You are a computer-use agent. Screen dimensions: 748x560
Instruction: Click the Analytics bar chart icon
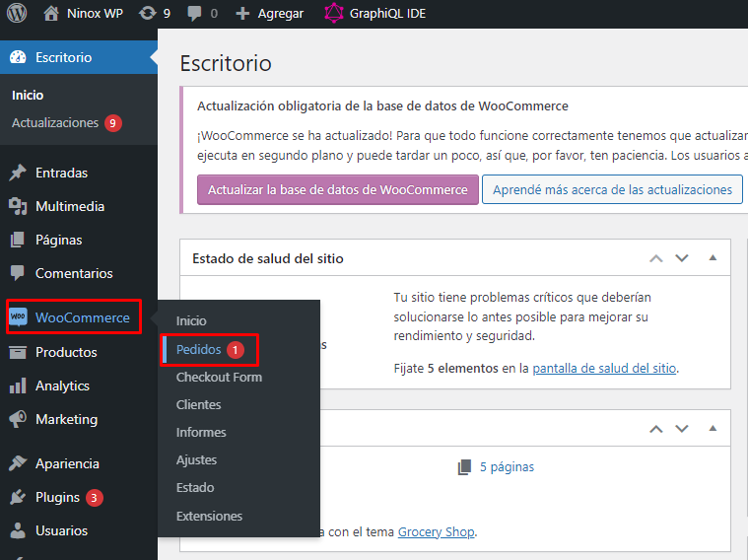coord(18,385)
